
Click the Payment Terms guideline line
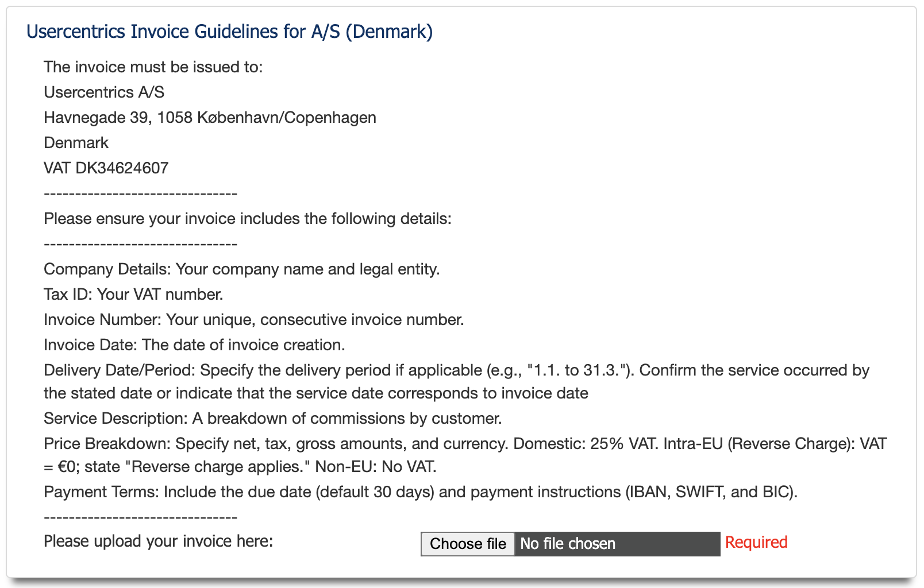click(420, 492)
